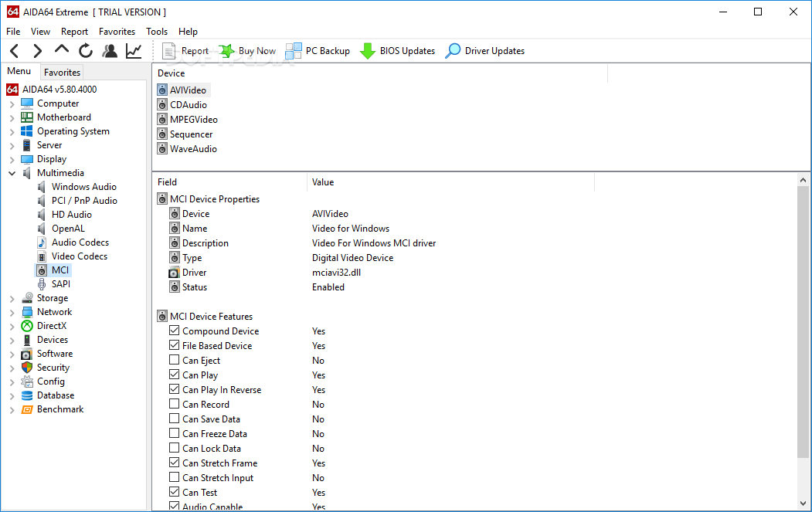Screen dimensions: 812x512
Task: Expand the Storage tree node
Action: [x=12, y=299]
